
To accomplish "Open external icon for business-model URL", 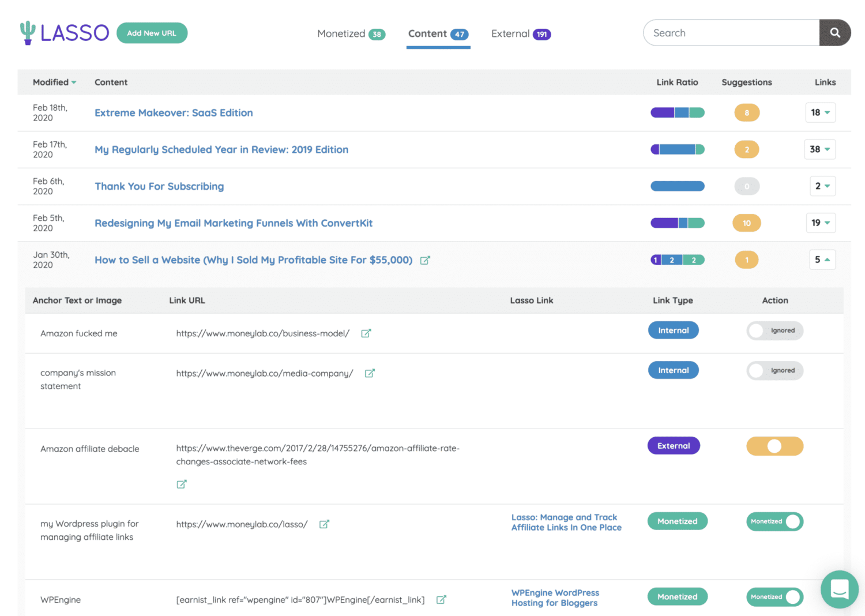I will [366, 333].
